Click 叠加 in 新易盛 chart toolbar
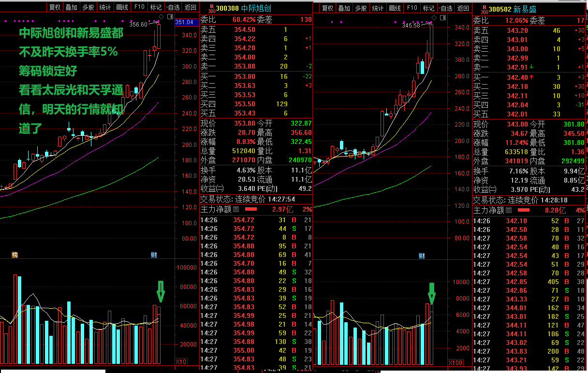Image resolution: width=588 pixels, height=373 pixels. pos(344,8)
